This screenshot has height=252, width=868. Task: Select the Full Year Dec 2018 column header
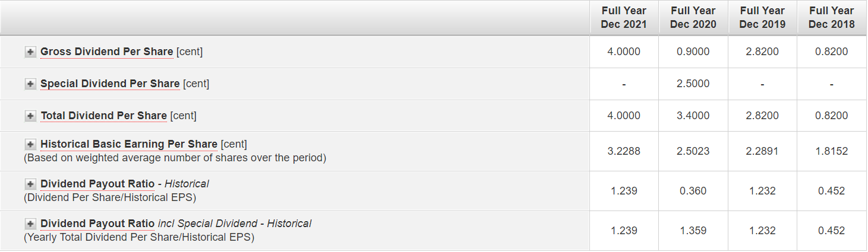832,18
